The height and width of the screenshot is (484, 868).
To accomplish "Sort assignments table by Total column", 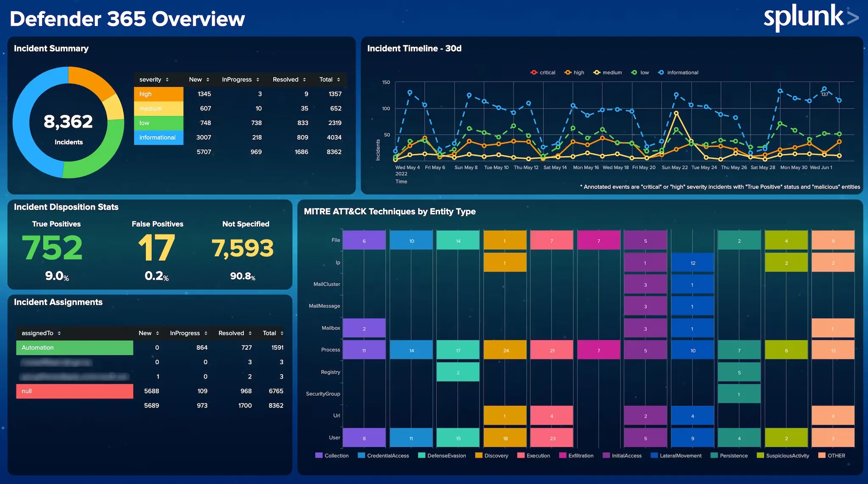I will tap(273, 333).
